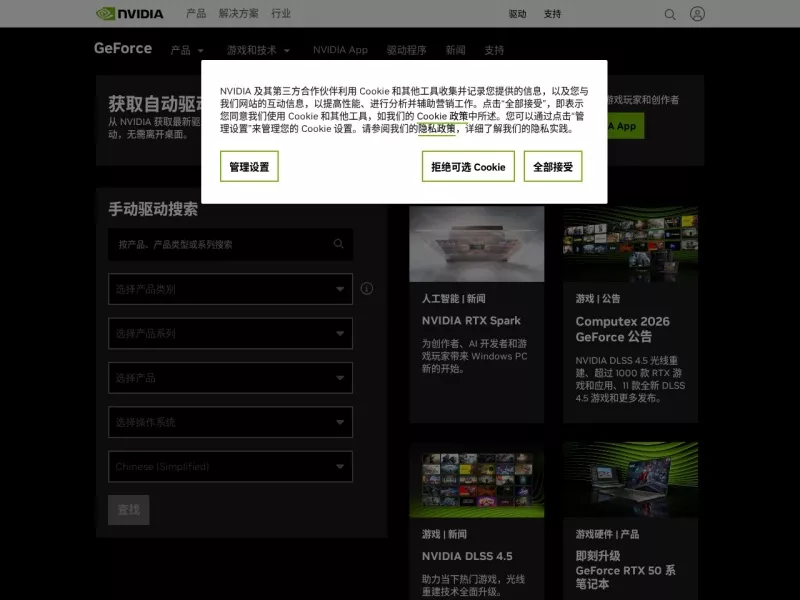Click 拒绝可选 Cookie button

pyautogui.click(x=468, y=166)
